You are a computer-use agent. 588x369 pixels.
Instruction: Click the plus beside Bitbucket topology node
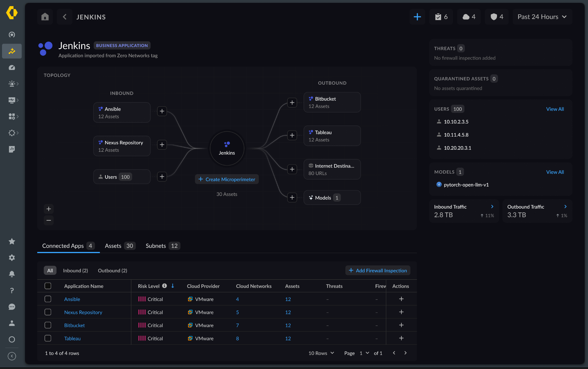tap(292, 103)
